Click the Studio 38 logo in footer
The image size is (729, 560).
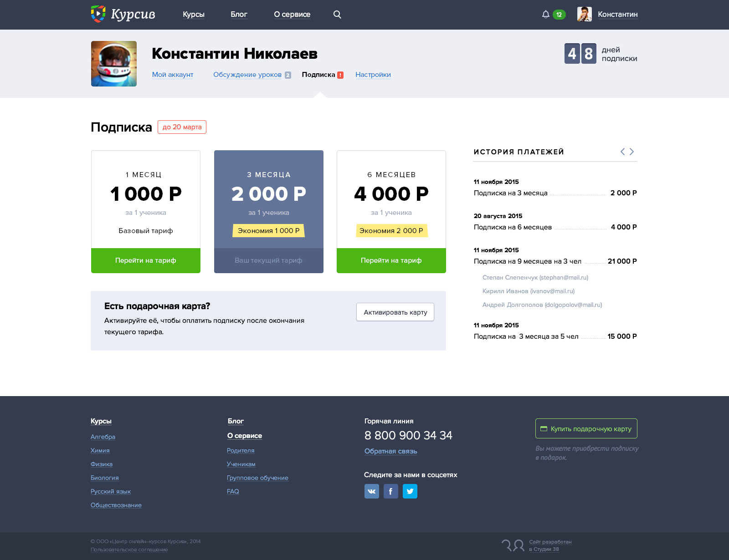(513, 545)
